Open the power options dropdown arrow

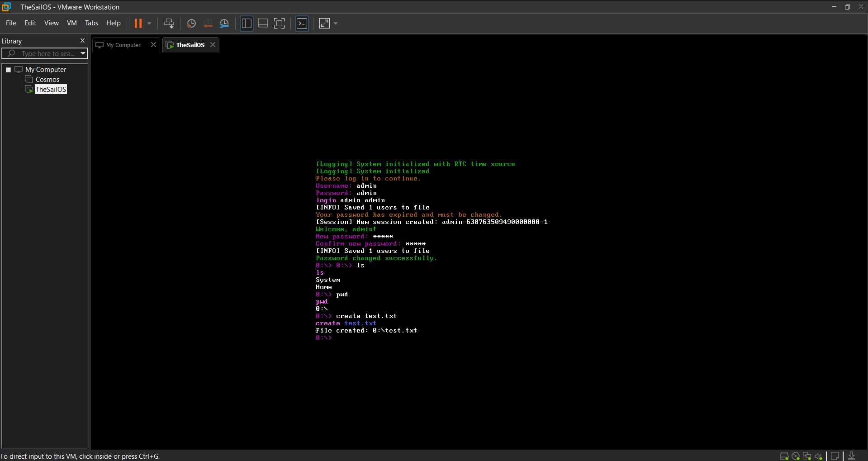click(149, 24)
